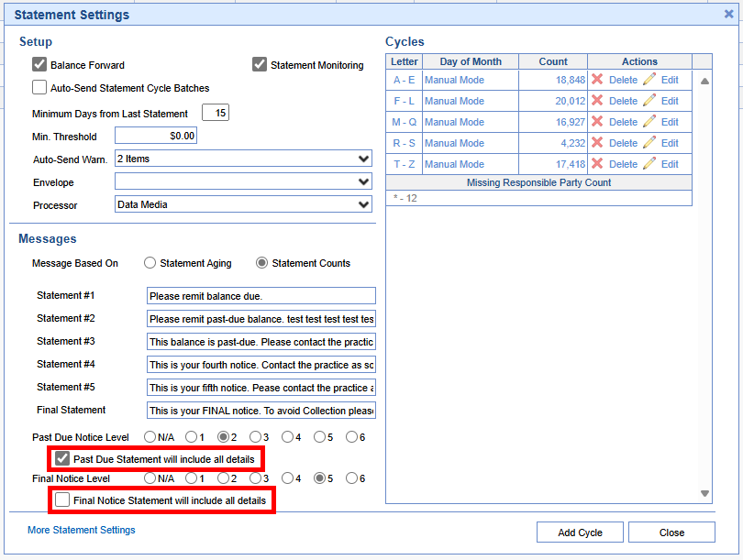This screenshot has height=560, width=743.
Task: Uncheck the Statement Monitoring checkbox
Action: coord(260,64)
